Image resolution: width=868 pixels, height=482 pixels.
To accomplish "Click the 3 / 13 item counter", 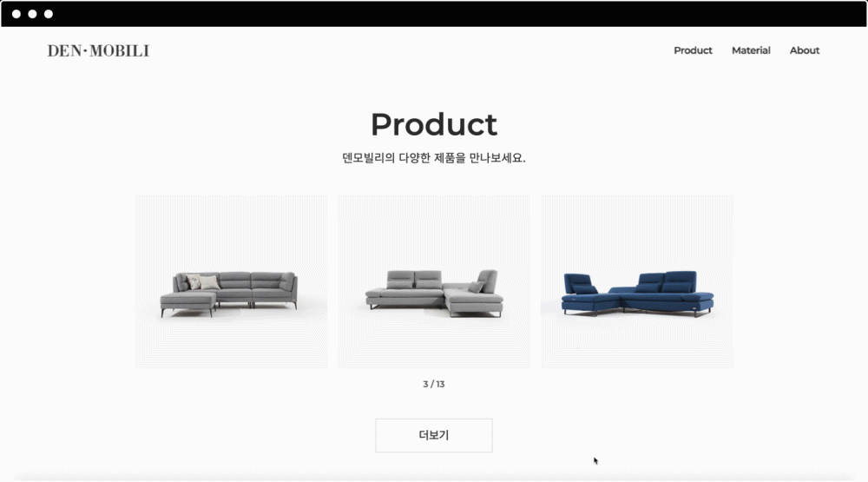I will click(x=433, y=384).
